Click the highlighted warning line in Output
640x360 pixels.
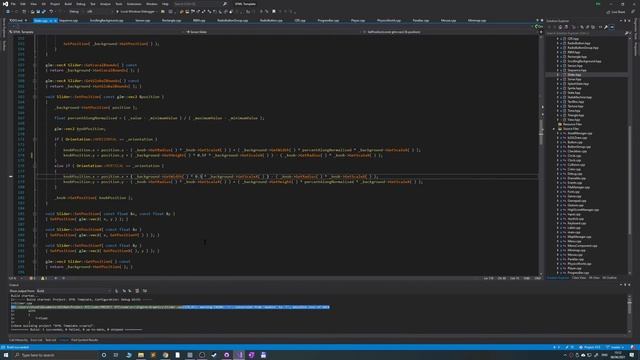pyautogui.click(x=170, y=307)
